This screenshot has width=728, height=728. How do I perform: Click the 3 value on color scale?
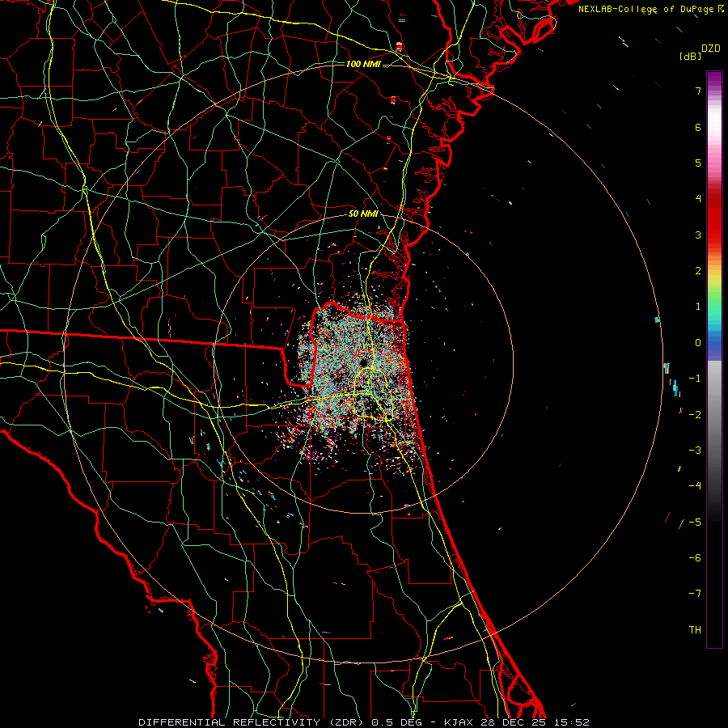(x=698, y=235)
